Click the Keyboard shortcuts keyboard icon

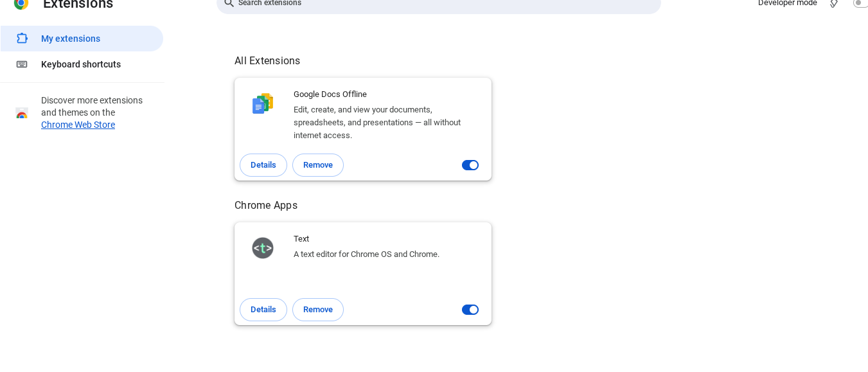pyautogui.click(x=22, y=64)
